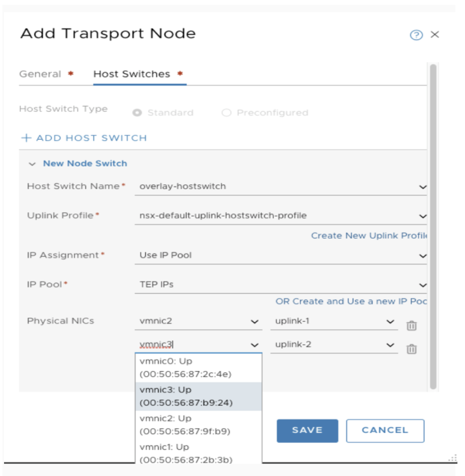Click the help question mark icon
The width and height of the screenshot is (465, 476).
416,35
